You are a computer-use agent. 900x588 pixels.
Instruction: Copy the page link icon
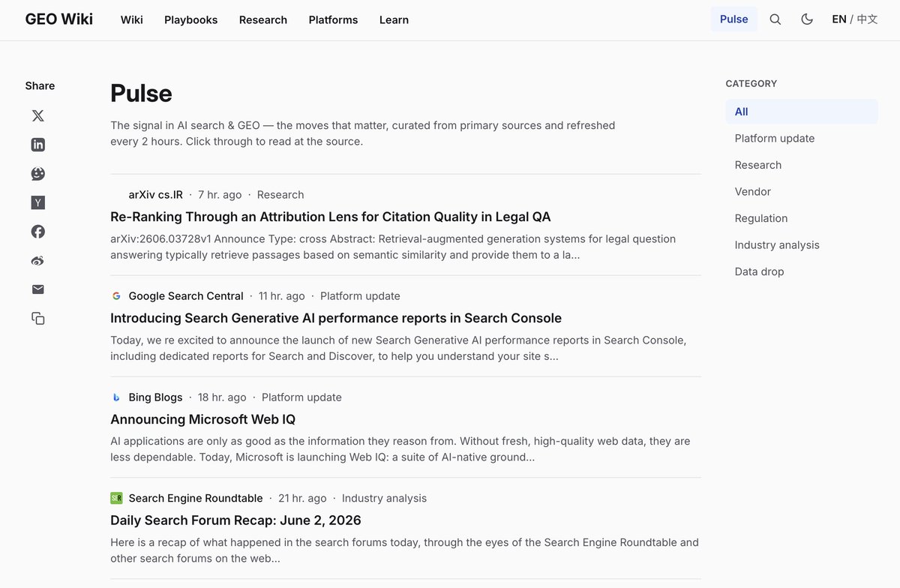[x=38, y=319]
